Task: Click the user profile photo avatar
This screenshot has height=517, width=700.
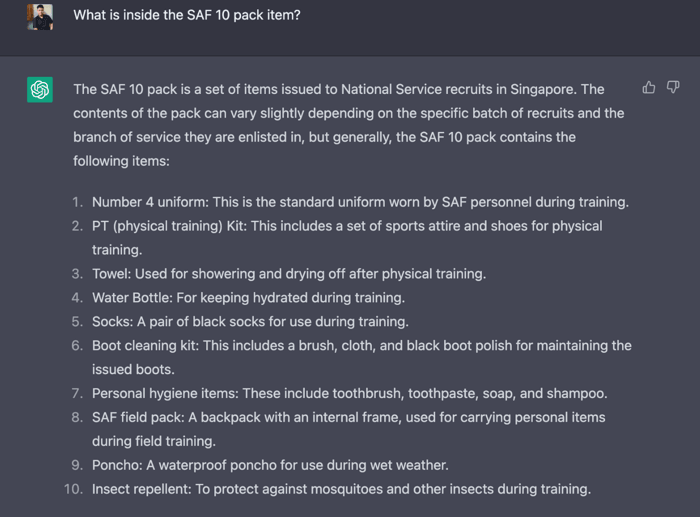Action: pos(40,16)
